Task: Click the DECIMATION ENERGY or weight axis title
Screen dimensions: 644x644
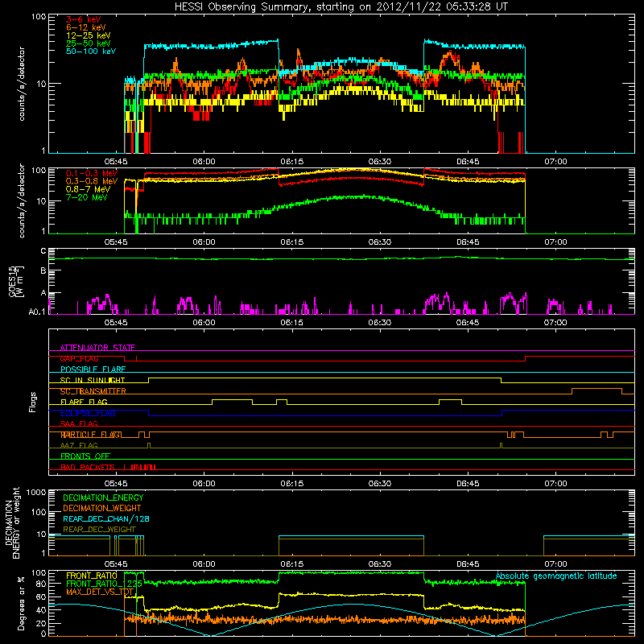Action: tap(12, 522)
